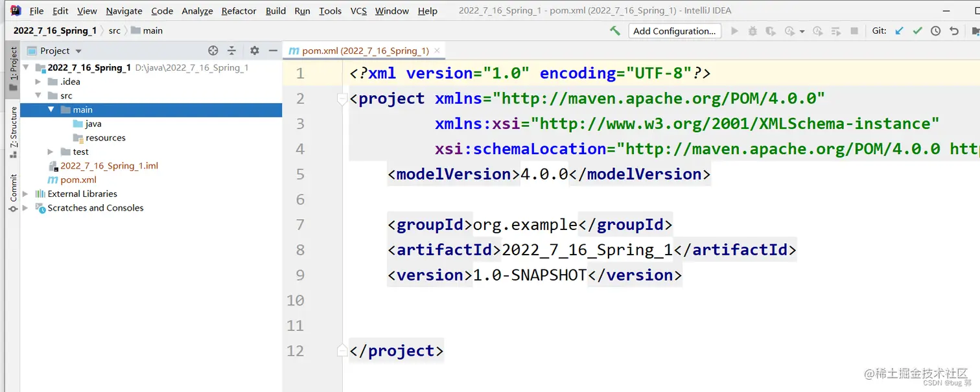Open the File menu

[37, 10]
